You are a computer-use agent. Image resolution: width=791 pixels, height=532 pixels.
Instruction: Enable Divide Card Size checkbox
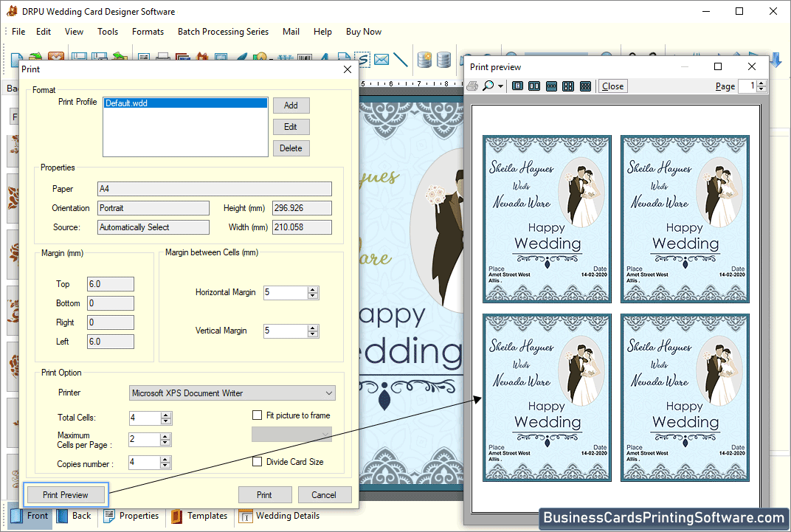click(x=258, y=461)
